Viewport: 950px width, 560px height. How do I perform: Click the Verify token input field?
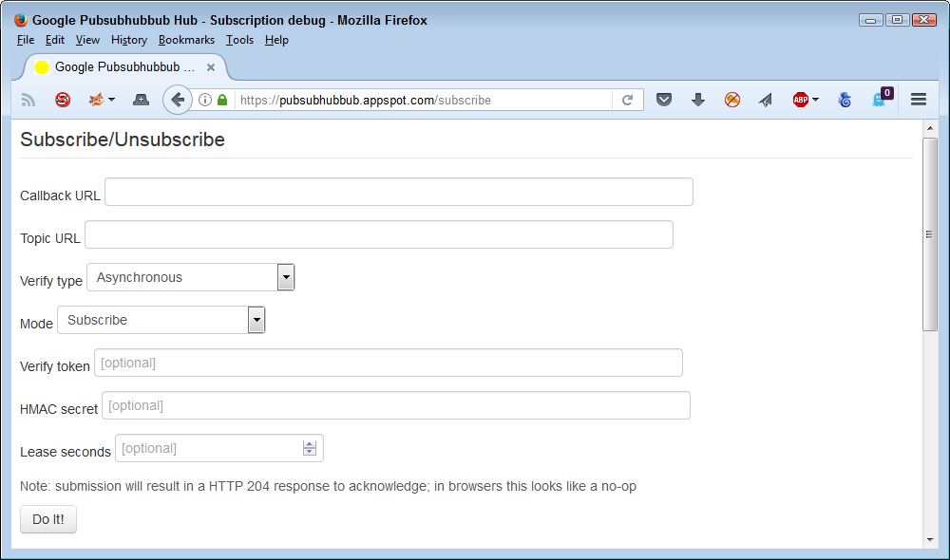[x=389, y=363]
